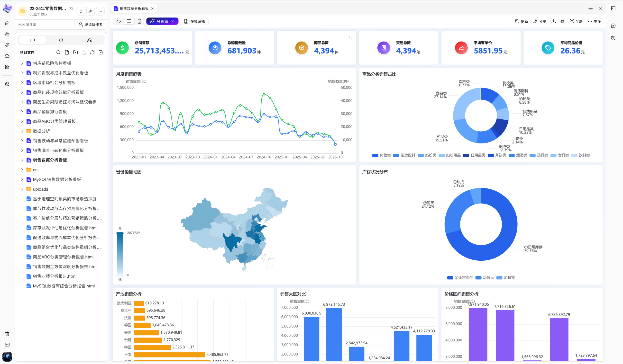Open 销售业绩分析报告.html file
623x364 pixels.
point(54,276)
